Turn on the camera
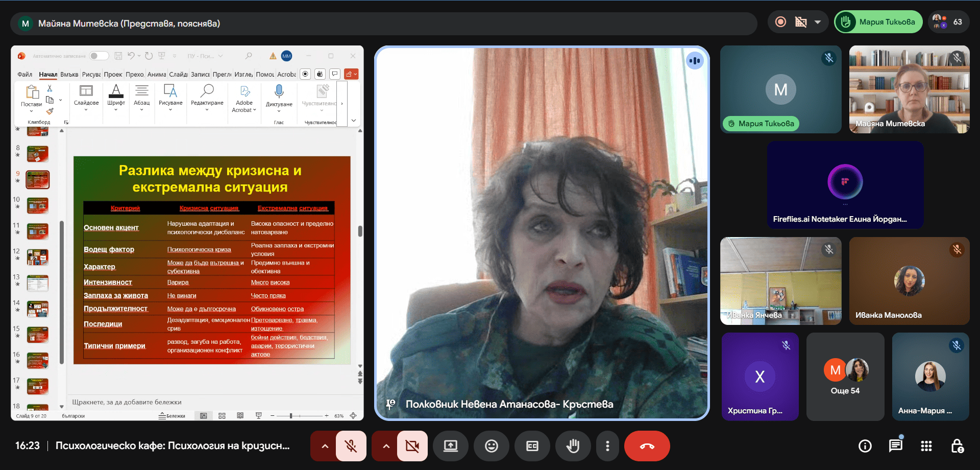The image size is (980, 470). pyautogui.click(x=412, y=446)
